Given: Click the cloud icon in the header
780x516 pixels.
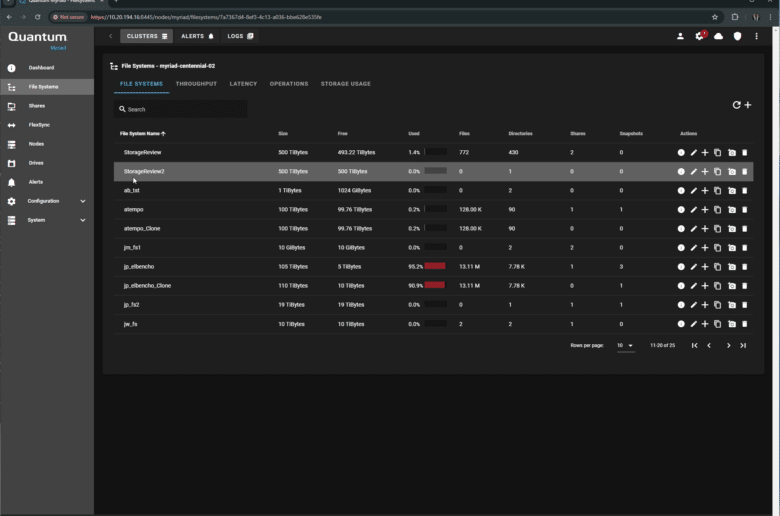Looking at the screenshot, I should (x=718, y=36).
